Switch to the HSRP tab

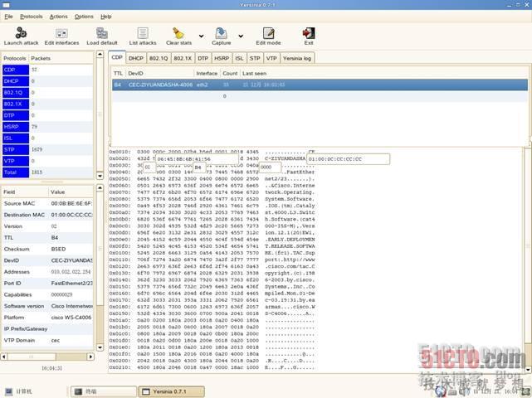tap(222, 58)
